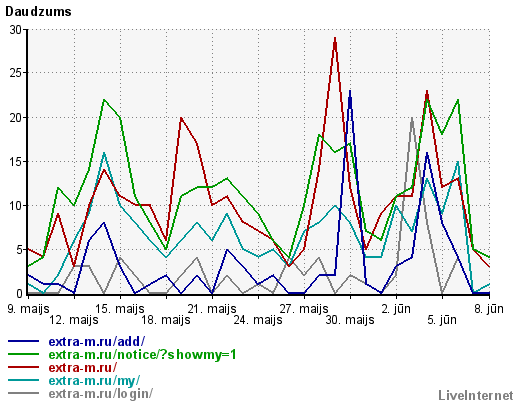520x405 pixels.
Task: Click the '5. jūn' date label
Action: click(x=442, y=320)
